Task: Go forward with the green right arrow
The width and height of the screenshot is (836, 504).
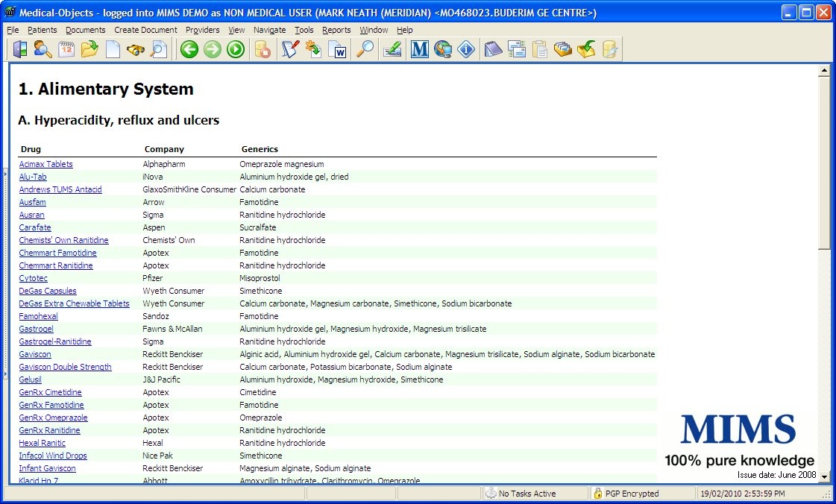Action: [x=213, y=49]
